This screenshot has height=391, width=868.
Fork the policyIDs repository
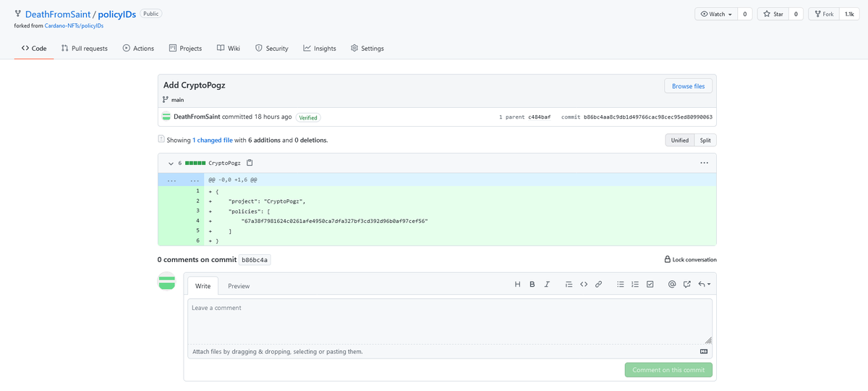pyautogui.click(x=824, y=14)
